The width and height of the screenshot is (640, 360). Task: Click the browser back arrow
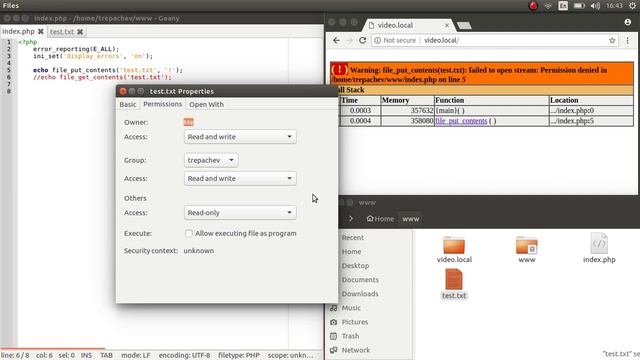tap(336, 40)
